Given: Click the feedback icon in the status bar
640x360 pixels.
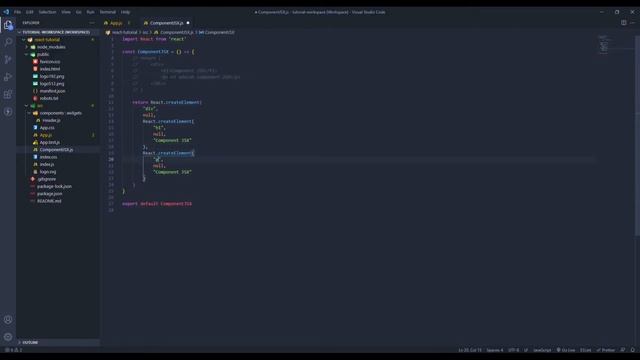Looking at the screenshot, I should click(x=623, y=350).
